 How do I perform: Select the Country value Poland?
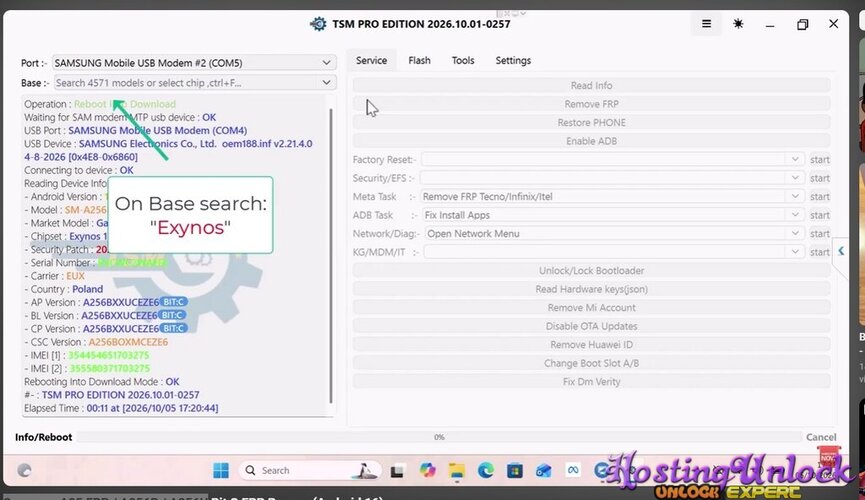(x=87, y=289)
